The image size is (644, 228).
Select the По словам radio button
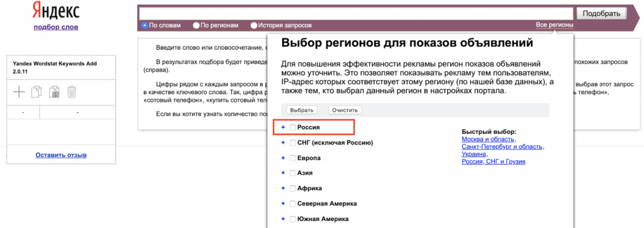[145, 25]
